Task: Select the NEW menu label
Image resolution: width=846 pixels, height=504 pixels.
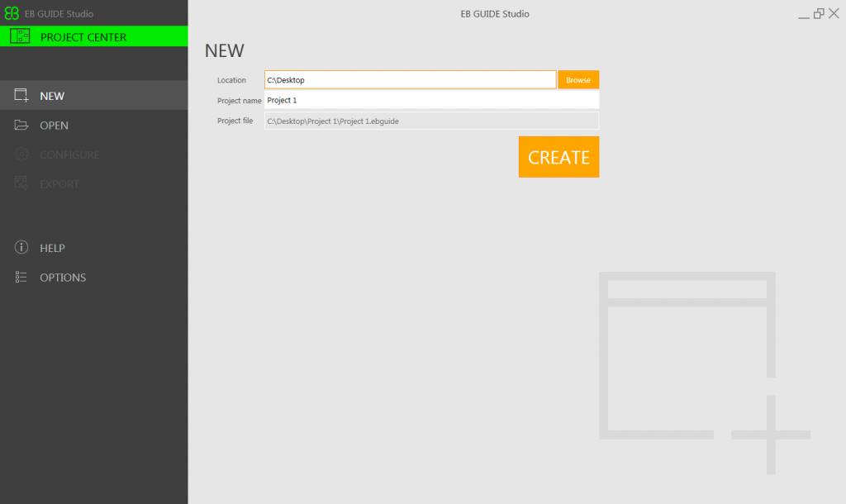Action: pyautogui.click(x=52, y=96)
